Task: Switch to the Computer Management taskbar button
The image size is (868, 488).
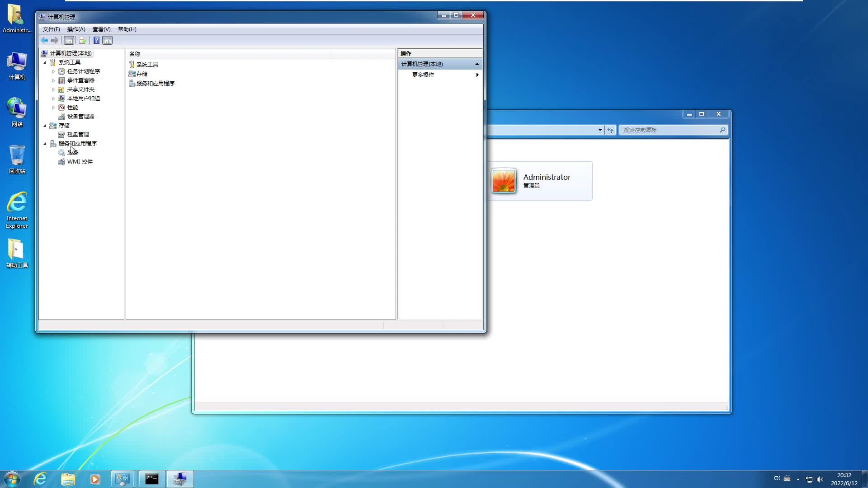Action: [x=180, y=479]
